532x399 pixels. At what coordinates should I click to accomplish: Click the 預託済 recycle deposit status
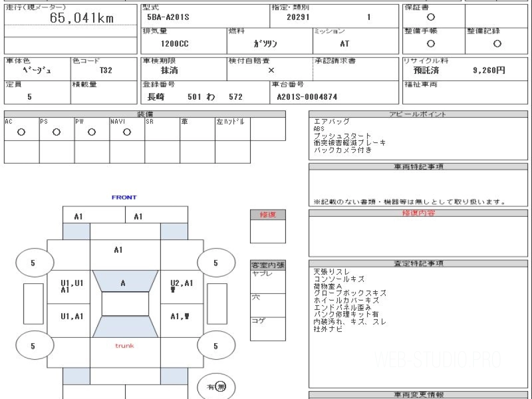click(x=426, y=70)
